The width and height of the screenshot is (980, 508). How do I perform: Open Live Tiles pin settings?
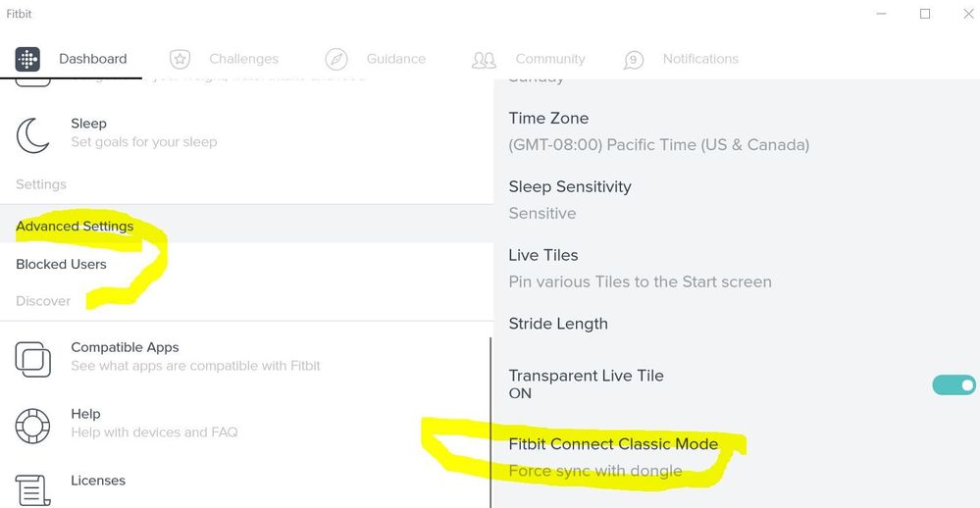point(737,269)
